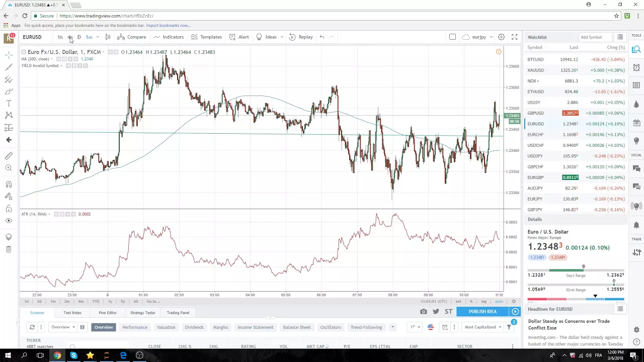
Task: Expand the Ideas dropdown arrow
Action: click(282, 37)
